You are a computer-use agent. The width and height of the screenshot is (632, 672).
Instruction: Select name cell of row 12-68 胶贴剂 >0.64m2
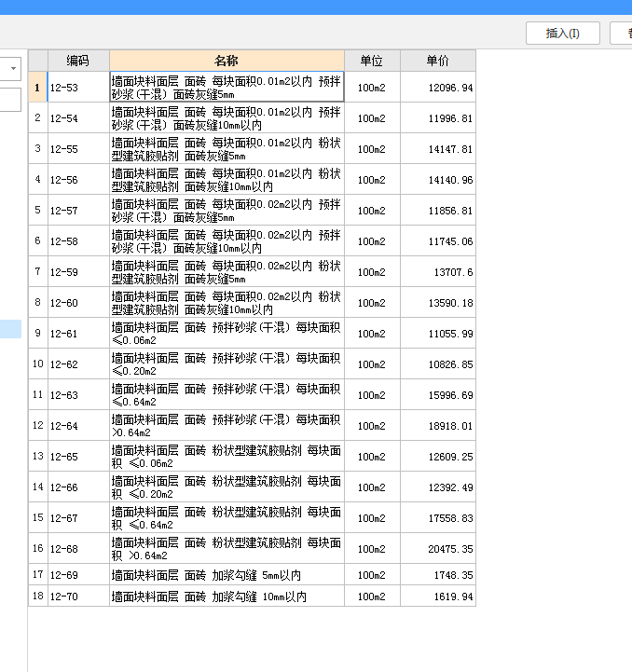227,549
